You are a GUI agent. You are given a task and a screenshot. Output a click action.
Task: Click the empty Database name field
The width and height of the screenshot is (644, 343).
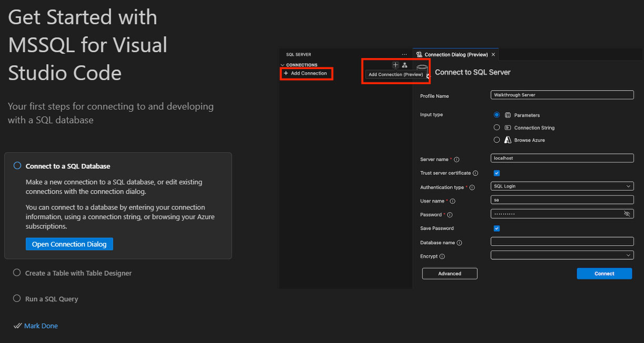(562, 241)
